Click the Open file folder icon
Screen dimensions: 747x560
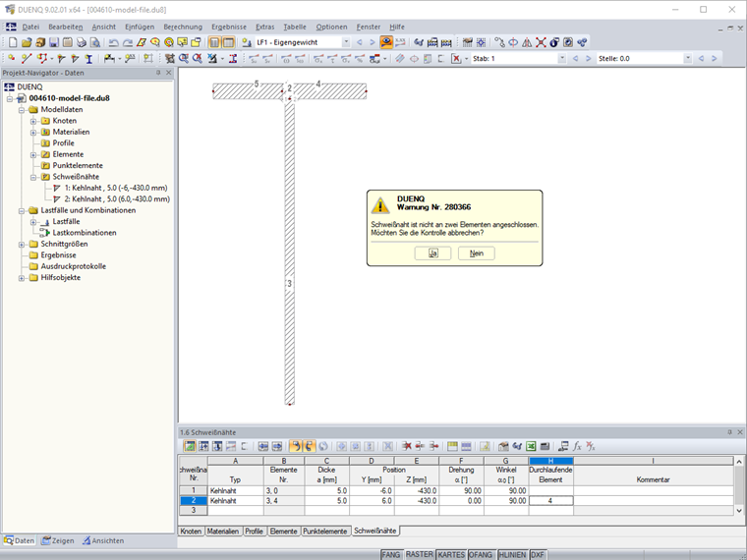[27, 42]
